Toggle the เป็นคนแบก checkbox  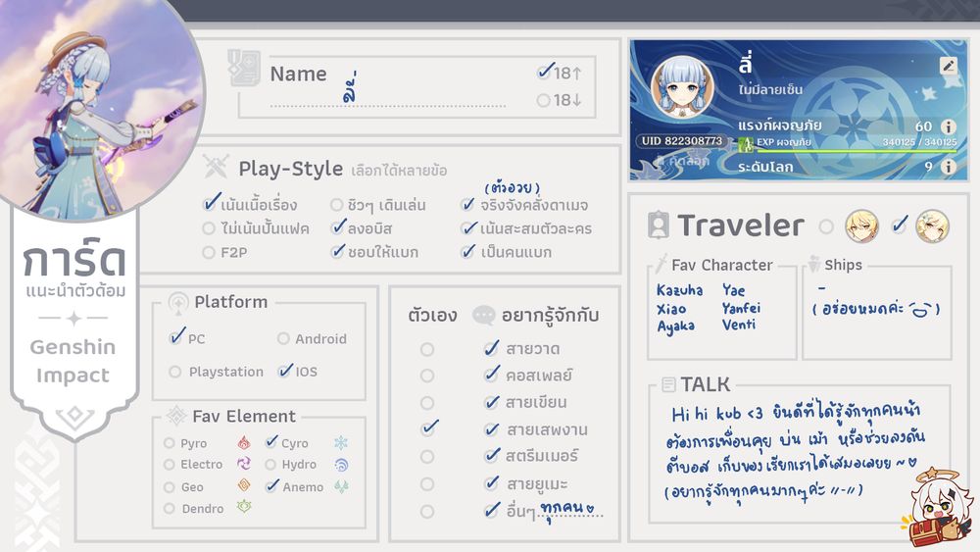[467, 251]
